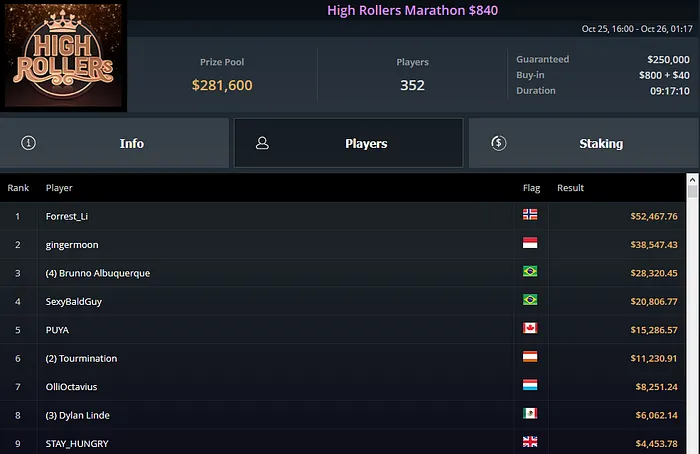The height and width of the screenshot is (454, 700).
Task: Click gingermoon's flag icon
Action: (530, 243)
